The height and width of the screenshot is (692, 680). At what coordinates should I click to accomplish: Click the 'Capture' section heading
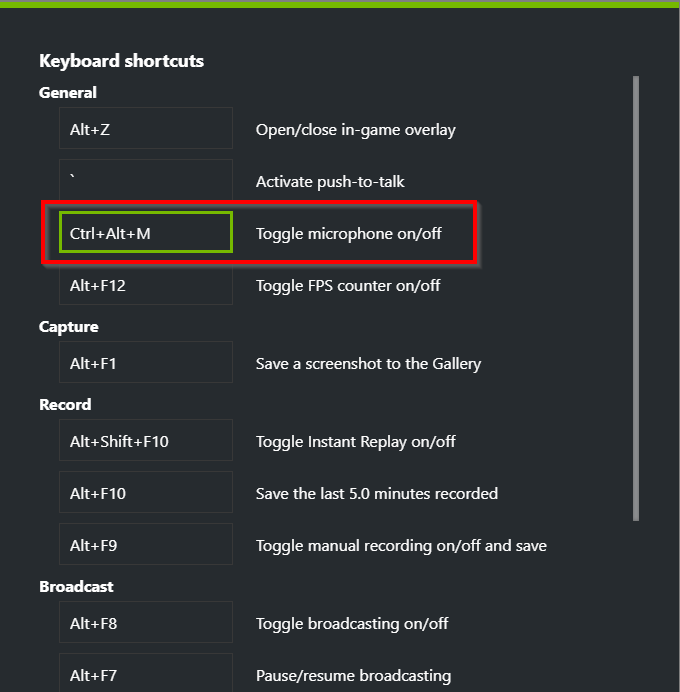coord(68,326)
